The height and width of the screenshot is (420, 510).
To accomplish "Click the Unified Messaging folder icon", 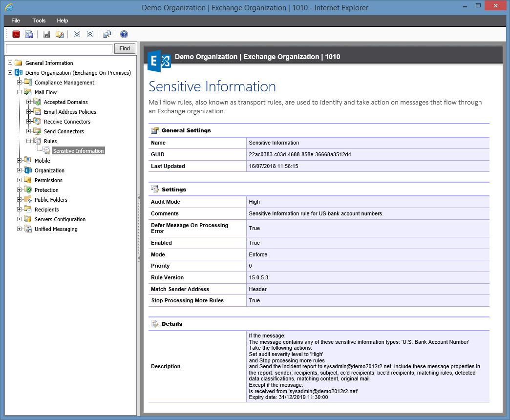I will [x=28, y=229].
